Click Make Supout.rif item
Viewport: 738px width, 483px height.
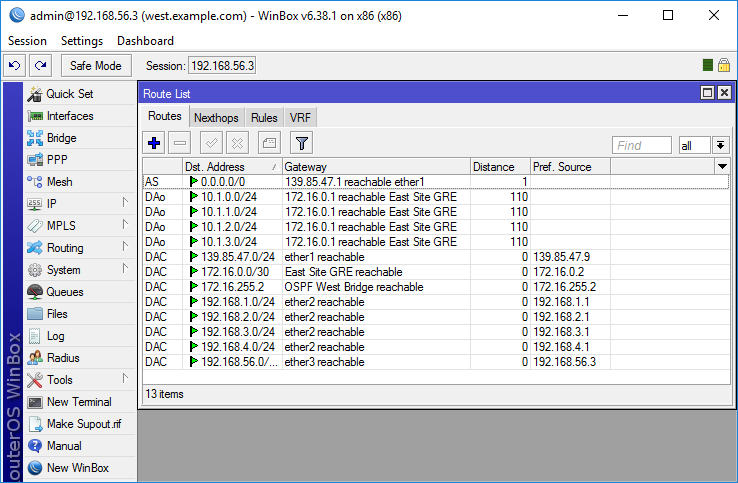[79, 424]
